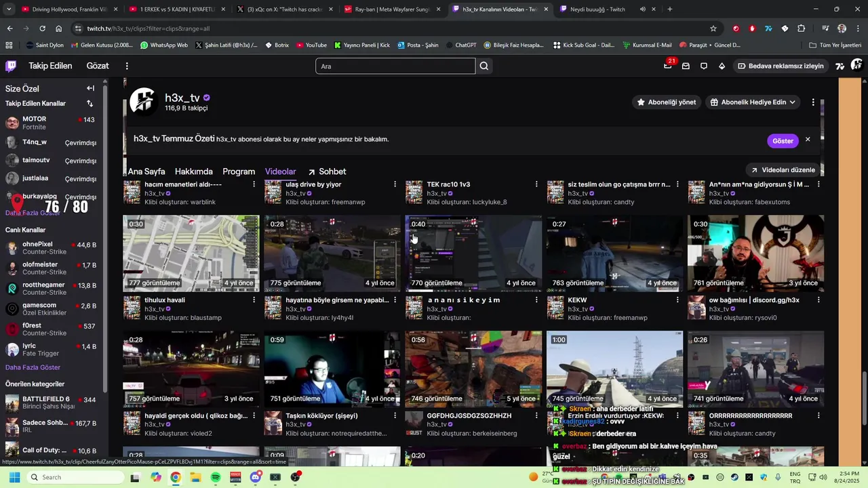868x488 pixels.
Task: Open MOTOR channel in sidebar
Action: tap(51, 123)
